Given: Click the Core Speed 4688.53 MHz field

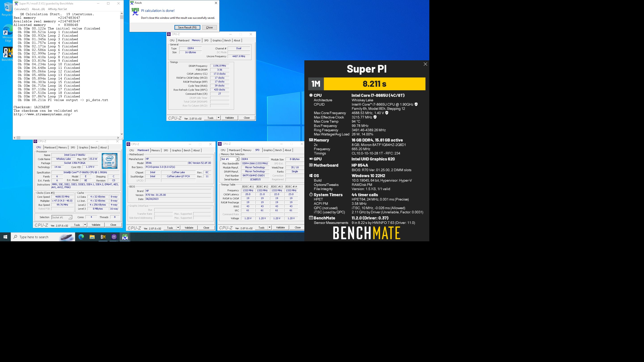Looking at the screenshot, I should click(x=62, y=197).
